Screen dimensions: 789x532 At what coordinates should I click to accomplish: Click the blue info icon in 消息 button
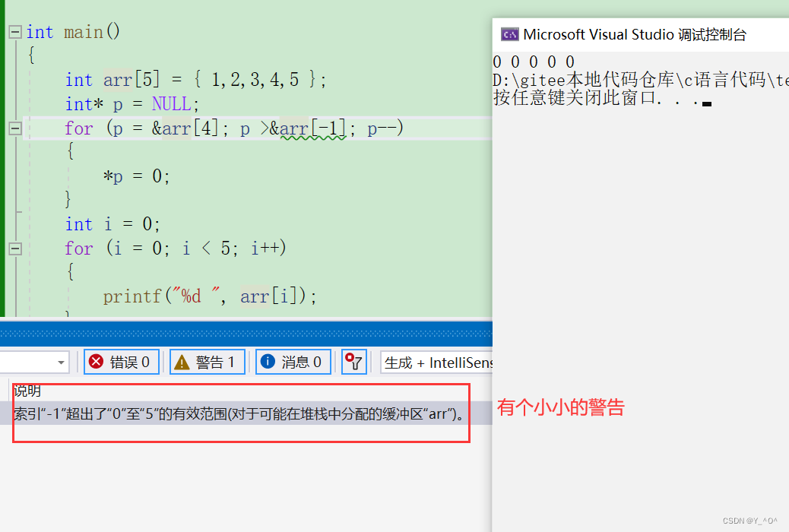coord(268,361)
